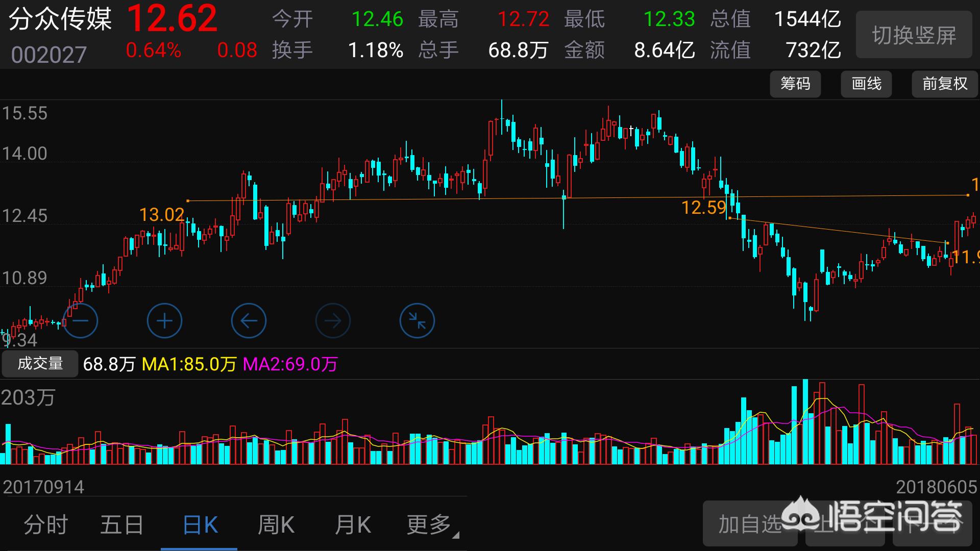Tap the right arrow pan icon
The image size is (980, 551).
click(333, 321)
